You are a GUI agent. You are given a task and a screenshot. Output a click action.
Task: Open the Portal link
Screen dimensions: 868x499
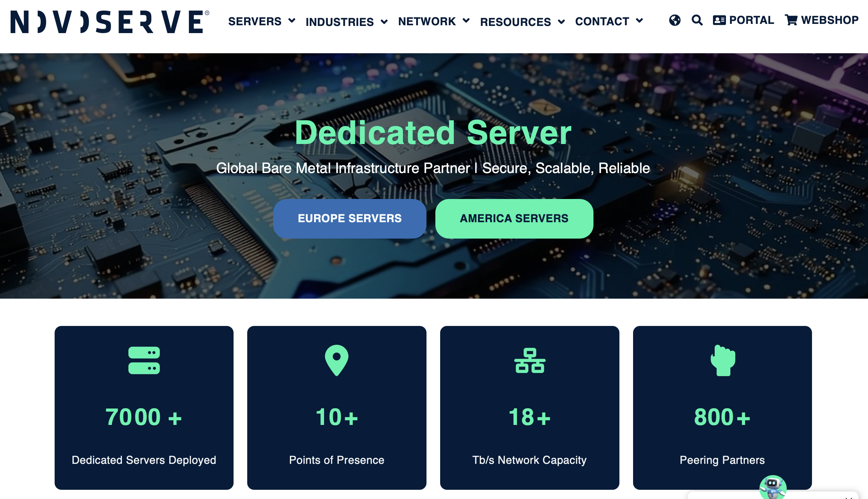coord(743,20)
